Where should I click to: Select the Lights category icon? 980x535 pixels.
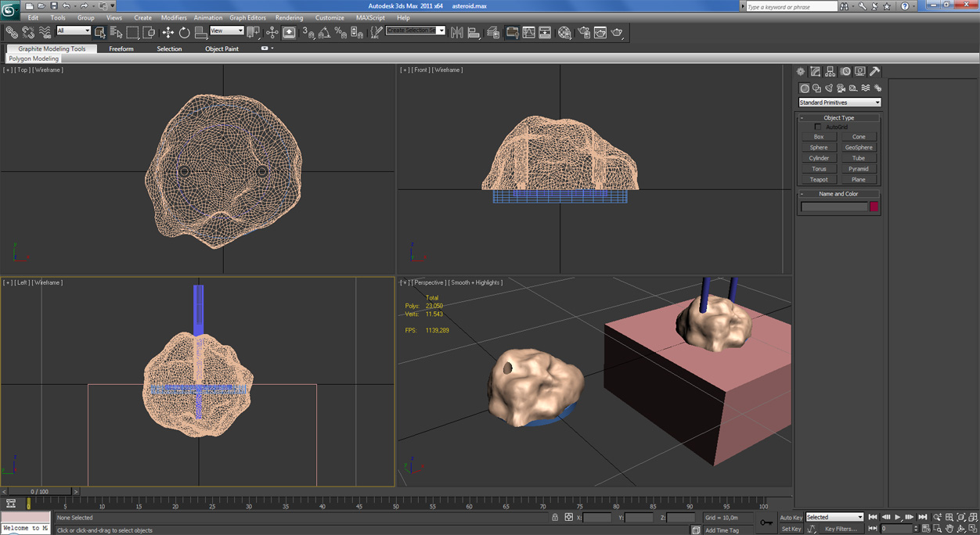(829, 88)
